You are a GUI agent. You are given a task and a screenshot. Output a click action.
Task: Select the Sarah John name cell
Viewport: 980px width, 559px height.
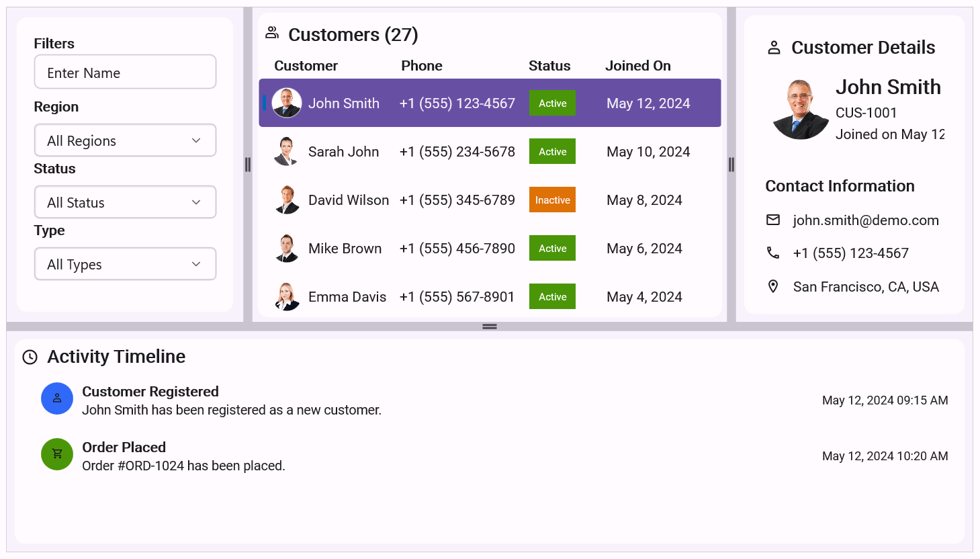[x=343, y=152]
